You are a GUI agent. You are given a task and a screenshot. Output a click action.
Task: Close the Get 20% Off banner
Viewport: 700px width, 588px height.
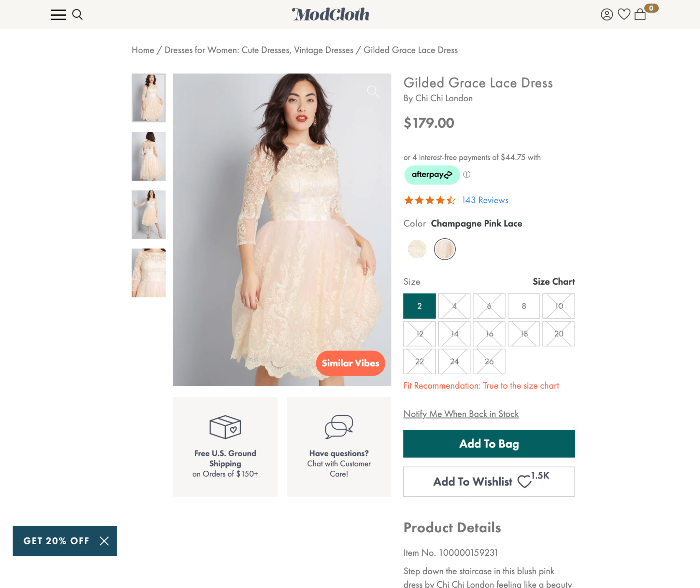[x=104, y=541]
